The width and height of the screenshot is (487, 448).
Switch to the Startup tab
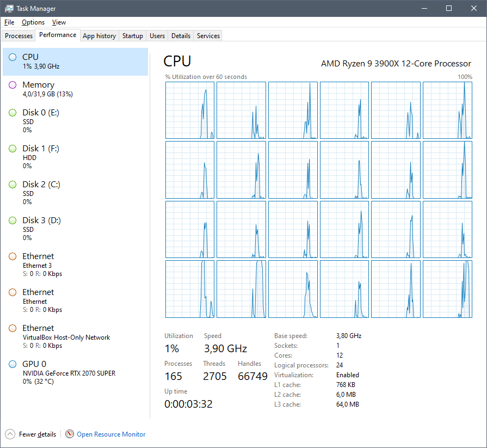(132, 36)
